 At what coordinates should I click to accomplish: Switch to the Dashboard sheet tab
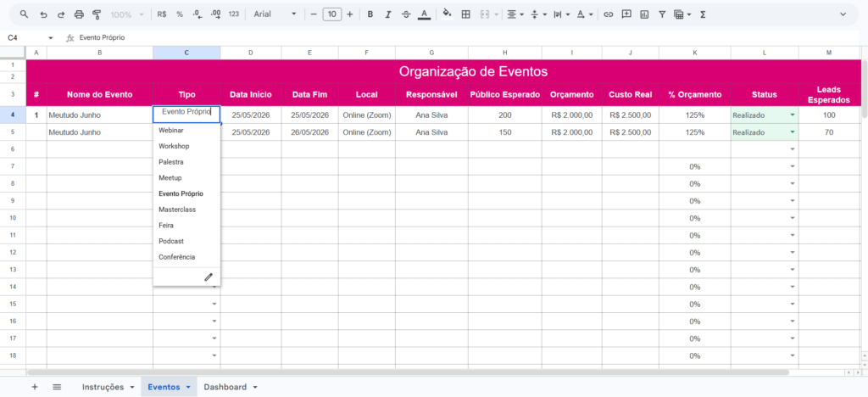point(225,387)
